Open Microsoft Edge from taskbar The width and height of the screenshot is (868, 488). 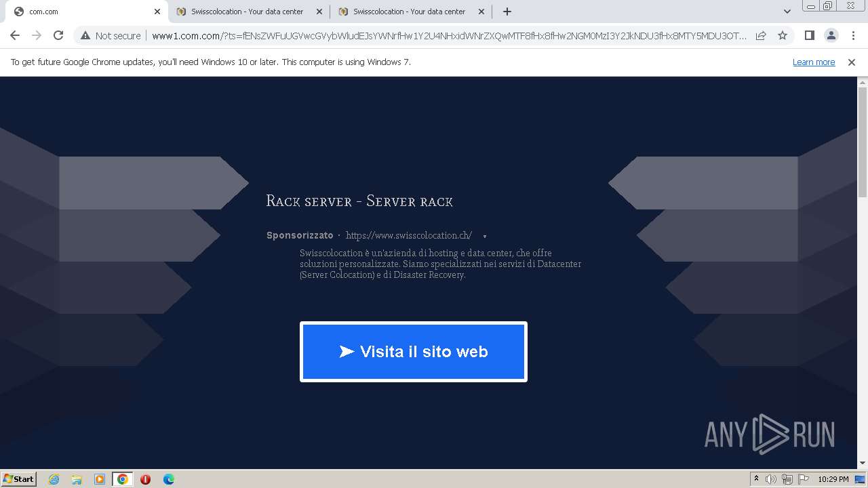168,479
